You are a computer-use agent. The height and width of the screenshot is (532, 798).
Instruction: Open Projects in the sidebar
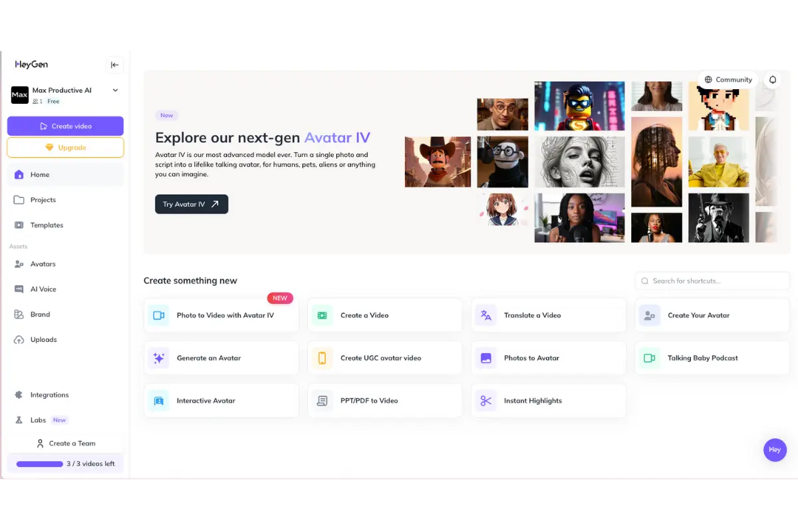65,199
